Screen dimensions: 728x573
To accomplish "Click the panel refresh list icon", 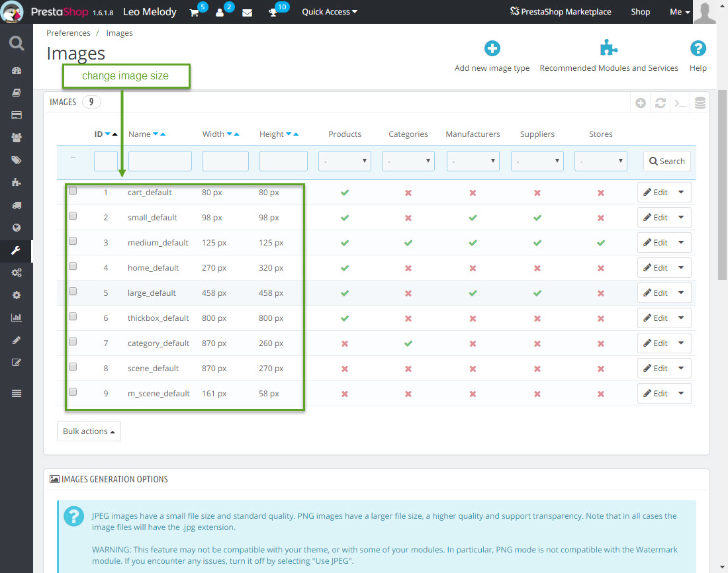I will (660, 103).
